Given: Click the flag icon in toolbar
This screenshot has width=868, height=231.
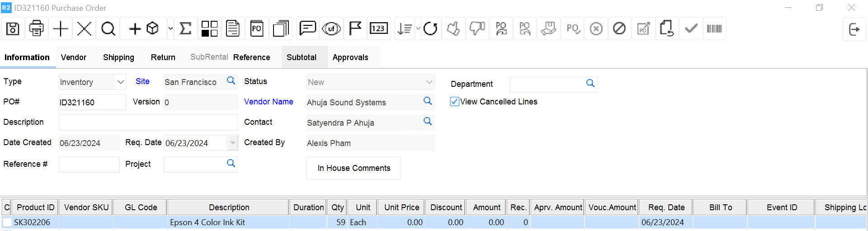Looking at the screenshot, I should (x=355, y=29).
